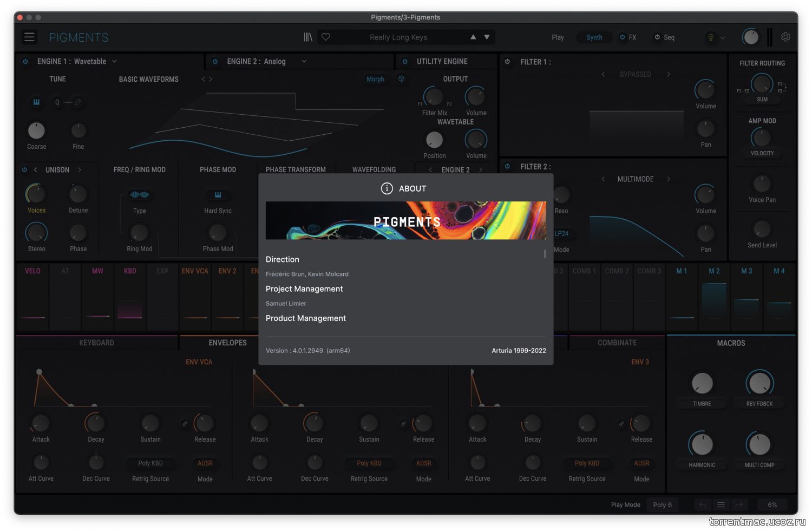The width and height of the screenshot is (812, 531).
Task: Click the ENV VCA release link icon
Action: tap(185, 423)
